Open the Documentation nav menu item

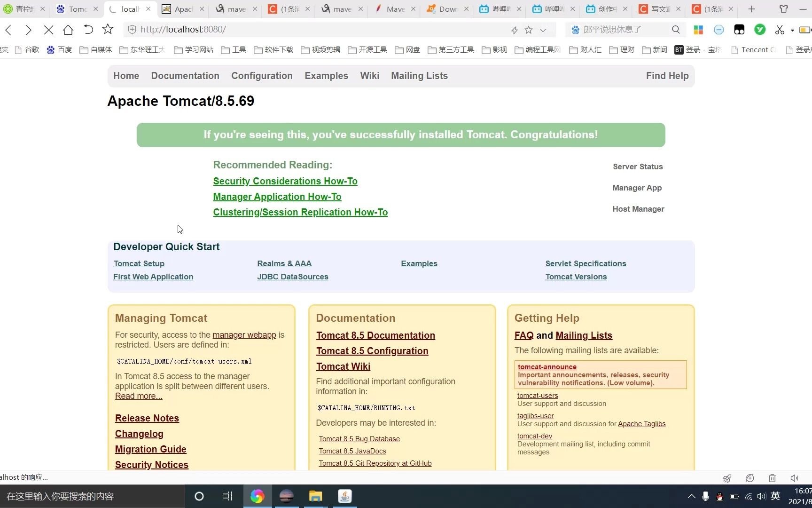185,76
